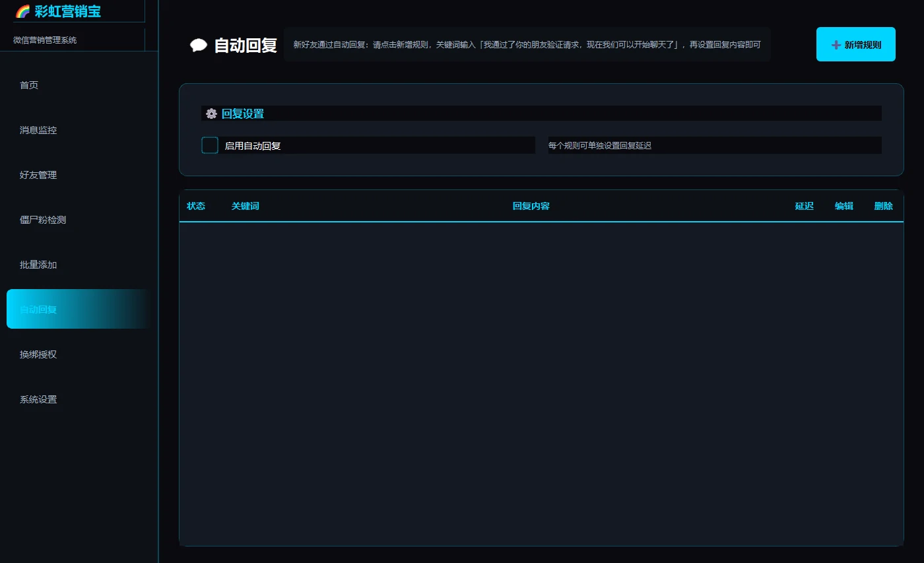Click the speech bubble icon beside 自动回复
The width and height of the screenshot is (924, 563).
click(x=199, y=46)
